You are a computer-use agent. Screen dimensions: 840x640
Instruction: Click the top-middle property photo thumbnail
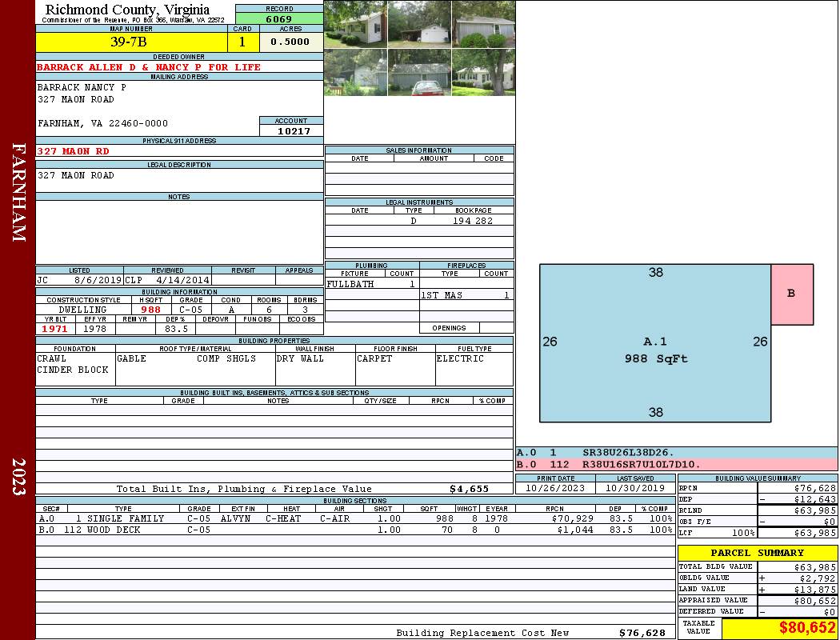(x=419, y=24)
